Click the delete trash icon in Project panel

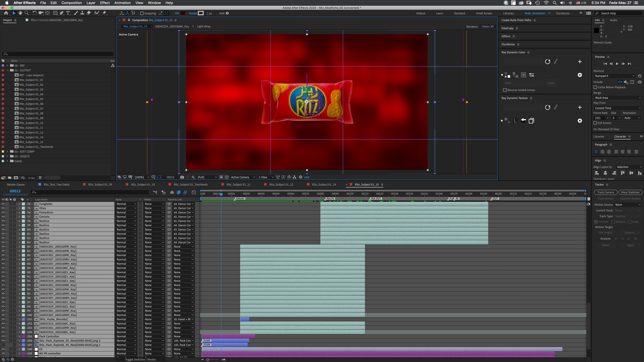(x=40, y=178)
